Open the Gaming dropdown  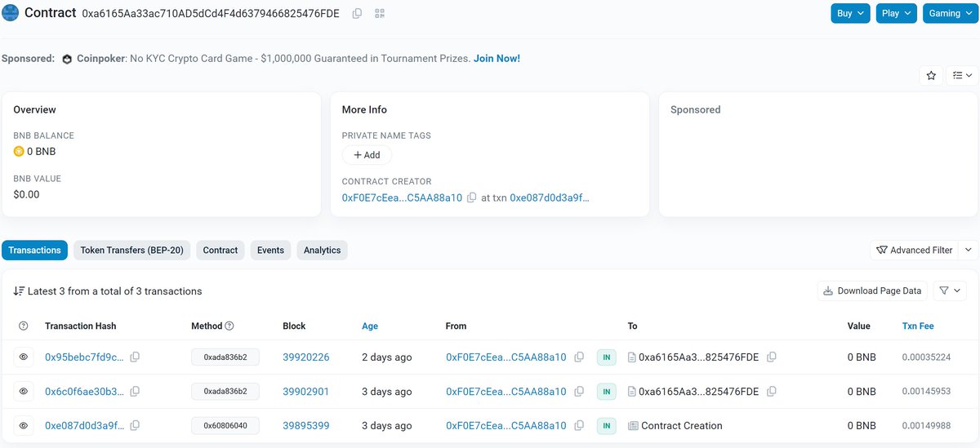pyautogui.click(x=951, y=13)
